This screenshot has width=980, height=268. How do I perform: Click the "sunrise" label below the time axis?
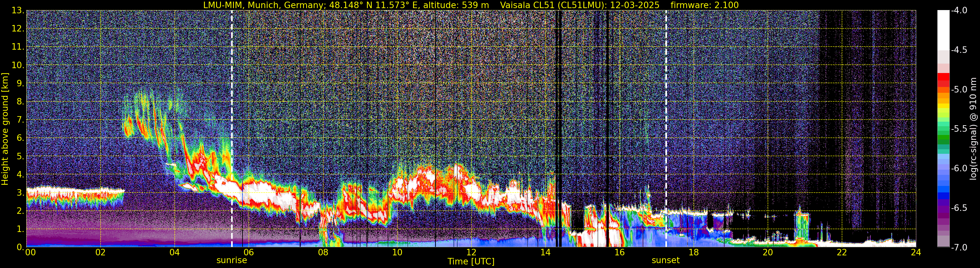click(x=232, y=261)
